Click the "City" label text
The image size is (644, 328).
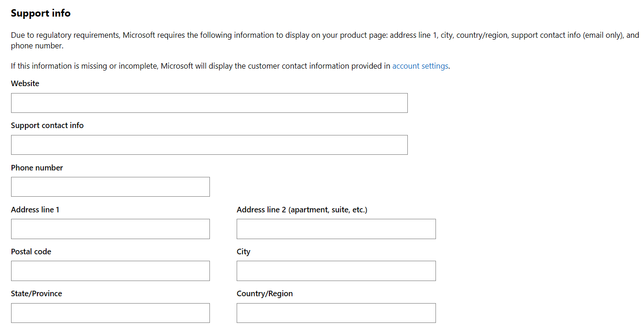pos(243,252)
